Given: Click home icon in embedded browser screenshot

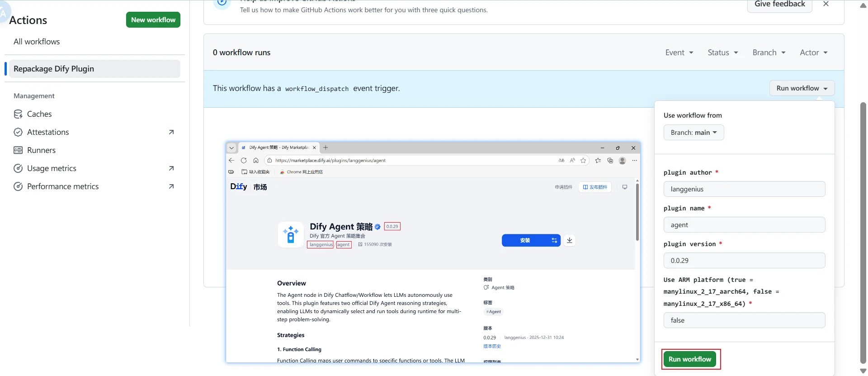Looking at the screenshot, I should click(x=256, y=160).
